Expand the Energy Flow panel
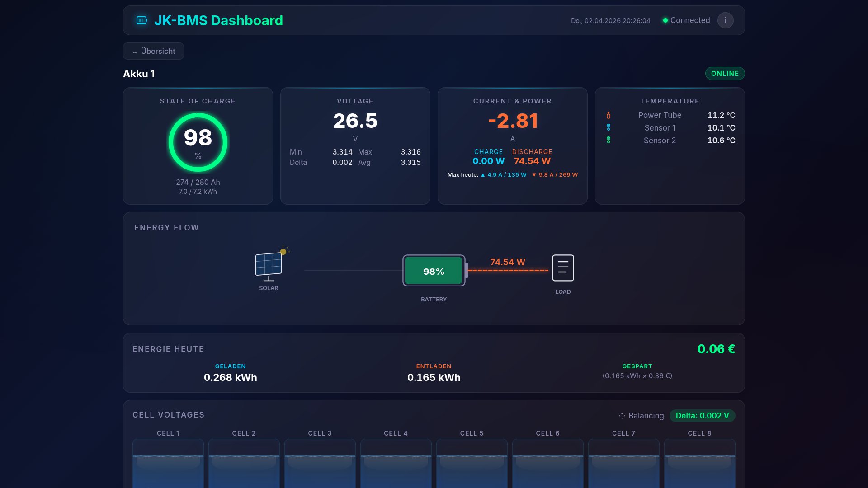The height and width of the screenshot is (488, 868). (x=166, y=228)
